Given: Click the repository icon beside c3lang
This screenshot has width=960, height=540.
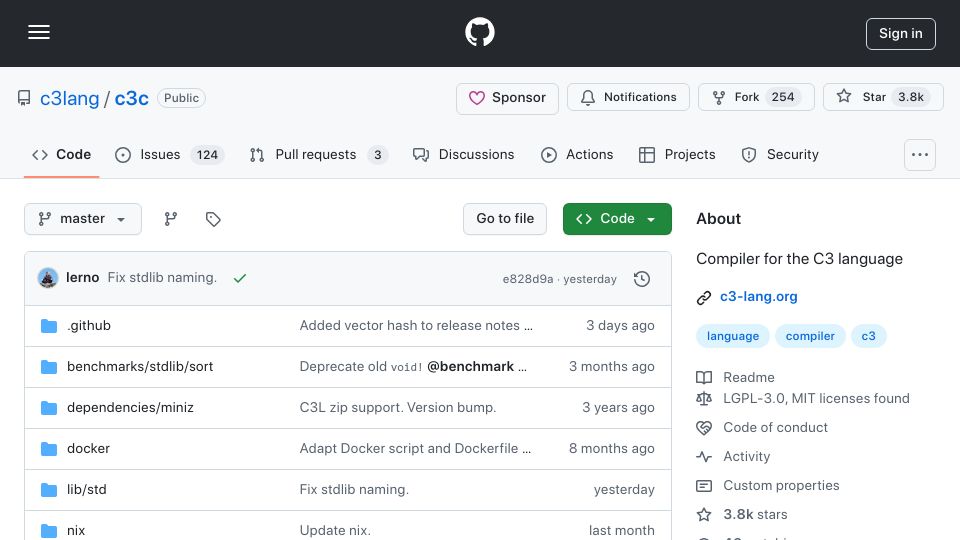Looking at the screenshot, I should pos(24,98).
